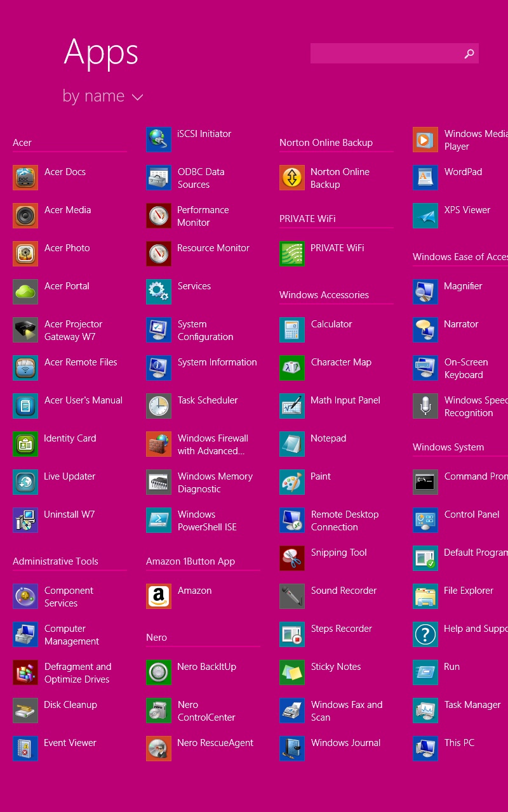508x812 pixels.
Task: Open the Paint app icon
Action: tap(292, 482)
